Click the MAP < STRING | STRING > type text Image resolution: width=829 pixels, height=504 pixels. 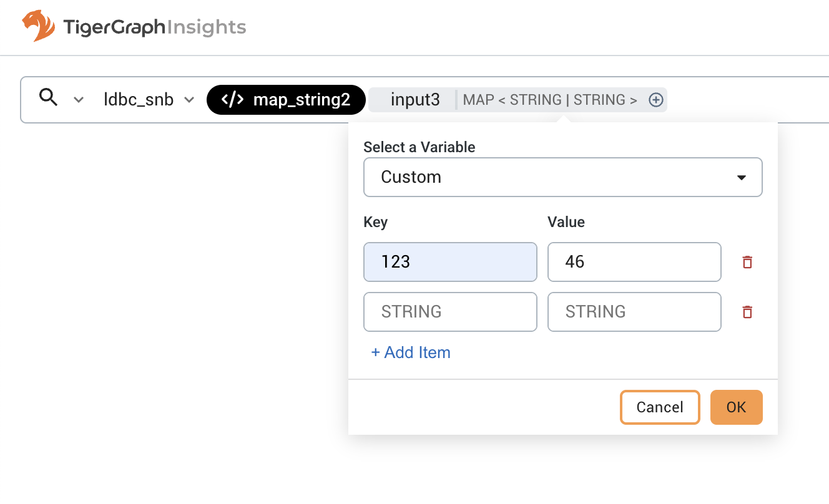(x=550, y=100)
